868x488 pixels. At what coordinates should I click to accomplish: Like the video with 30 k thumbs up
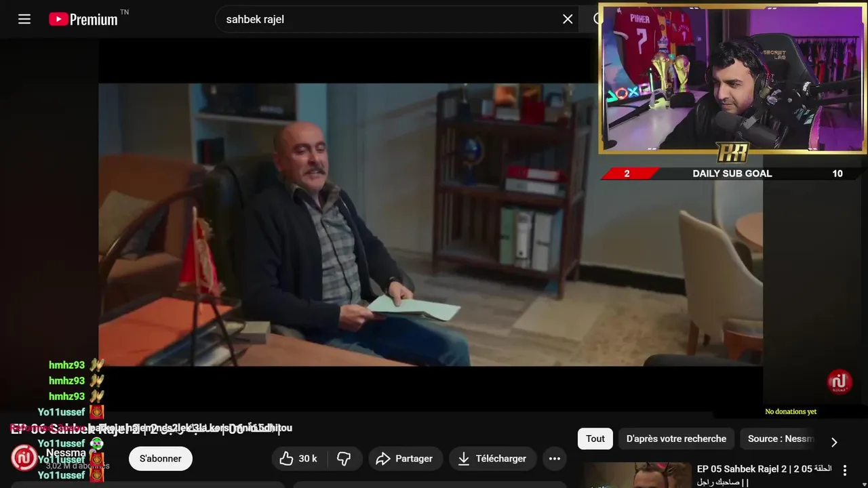coord(298,459)
